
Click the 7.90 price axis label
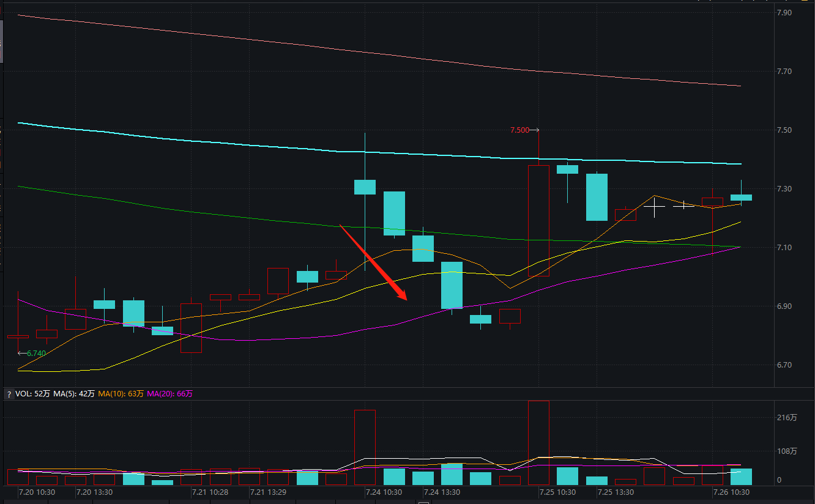pyautogui.click(x=784, y=13)
